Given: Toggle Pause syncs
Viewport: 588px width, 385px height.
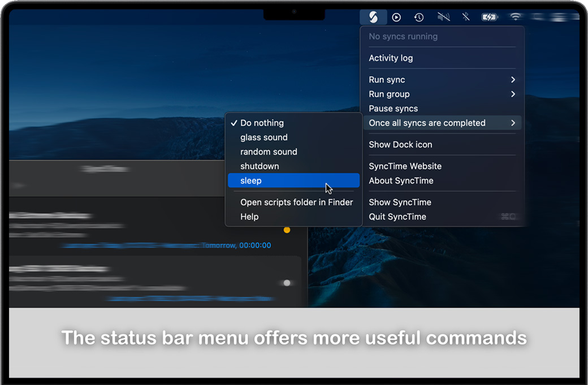Looking at the screenshot, I should click(x=393, y=109).
